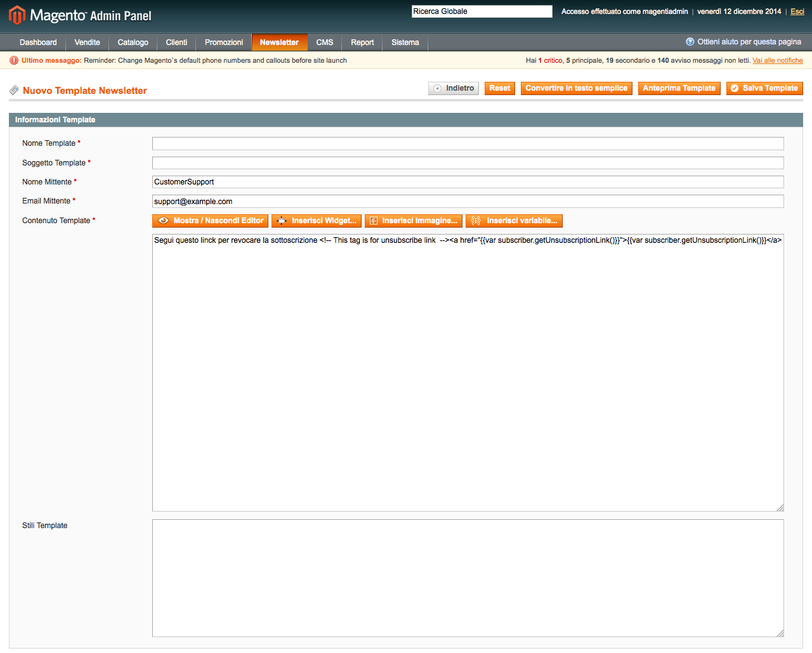Click inside the Stili Template textarea
812x653 pixels.
pos(468,578)
